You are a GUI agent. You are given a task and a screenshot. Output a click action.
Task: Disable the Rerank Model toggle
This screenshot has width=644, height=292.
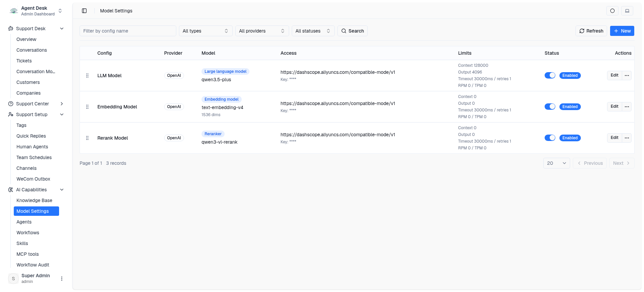550,138
